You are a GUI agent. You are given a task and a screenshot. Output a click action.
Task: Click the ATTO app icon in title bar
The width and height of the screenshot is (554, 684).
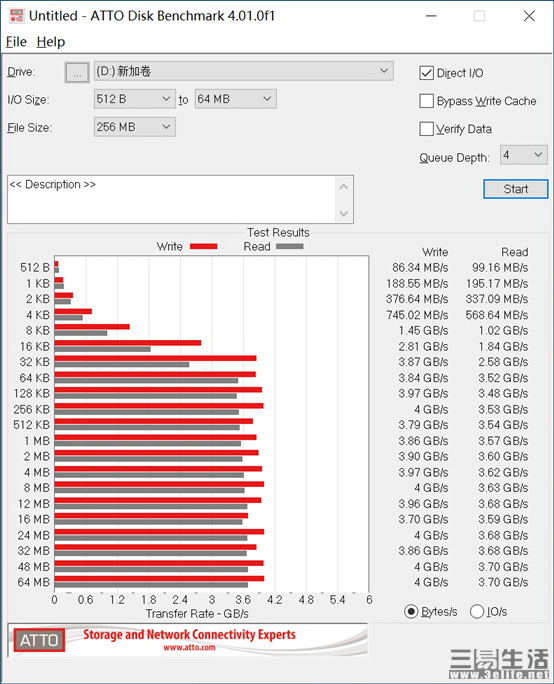point(17,16)
